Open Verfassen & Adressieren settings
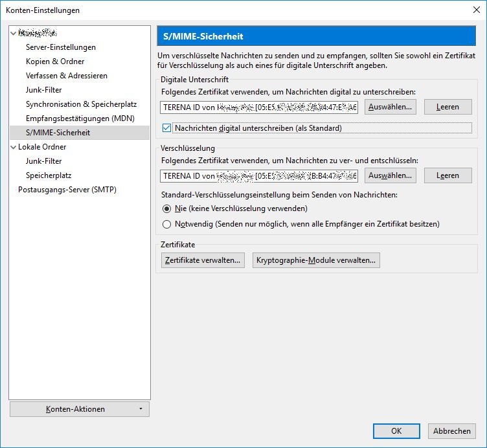Image resolution: width=487 pixels, height=448 pixels. coord(66,76)
